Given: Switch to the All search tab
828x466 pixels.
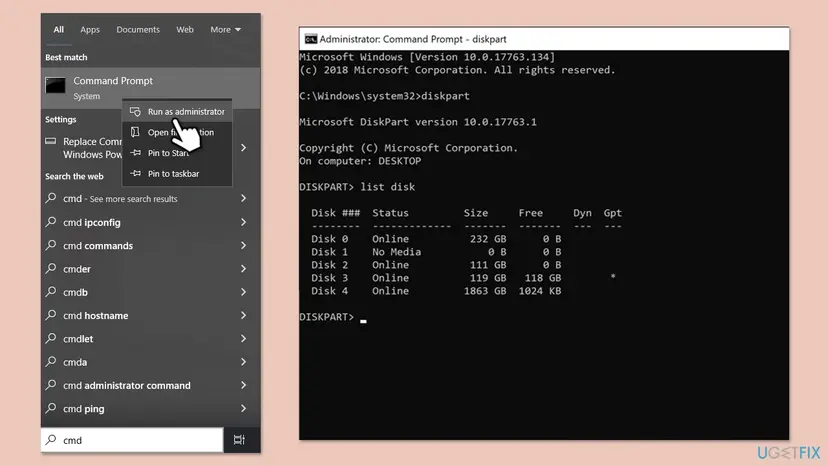Looking at the screenshot, I should coord(59,30).
